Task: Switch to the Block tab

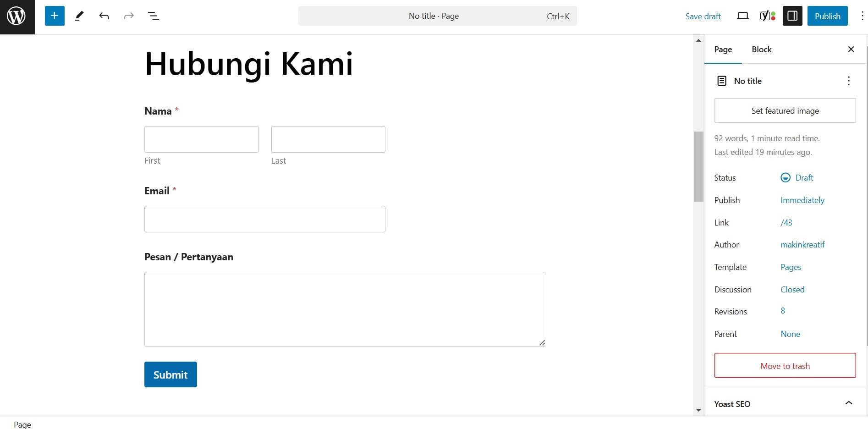Action: 762,49
